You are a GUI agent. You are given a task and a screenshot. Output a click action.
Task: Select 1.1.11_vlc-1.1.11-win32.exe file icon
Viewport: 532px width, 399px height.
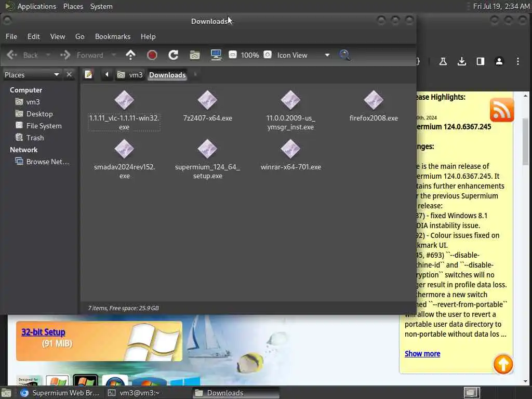[x=124, y=100]
